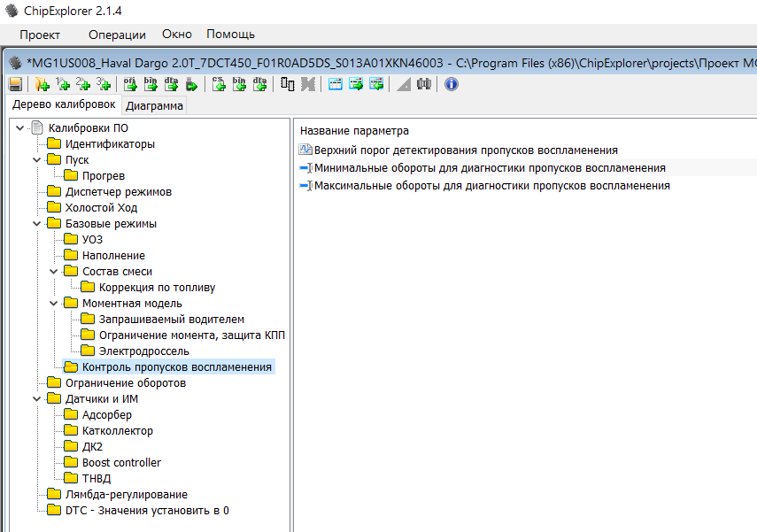The image size is (757, 532).
Task: Collapse the Датчики и ИМ node
Action: point(36,399)
